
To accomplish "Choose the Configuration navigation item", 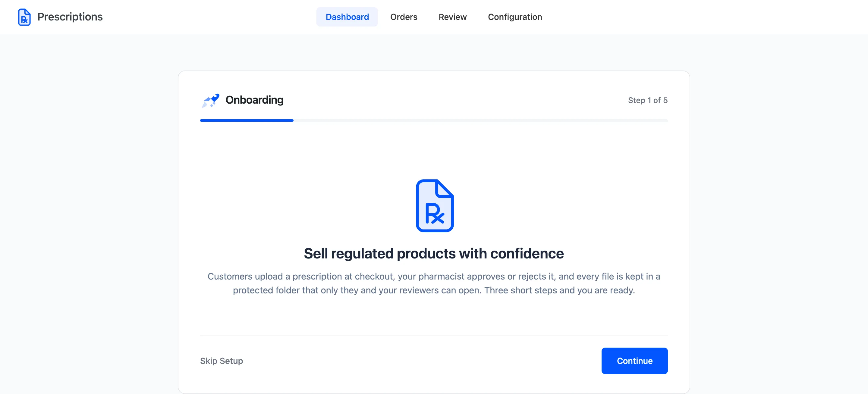I will (515, 17).
